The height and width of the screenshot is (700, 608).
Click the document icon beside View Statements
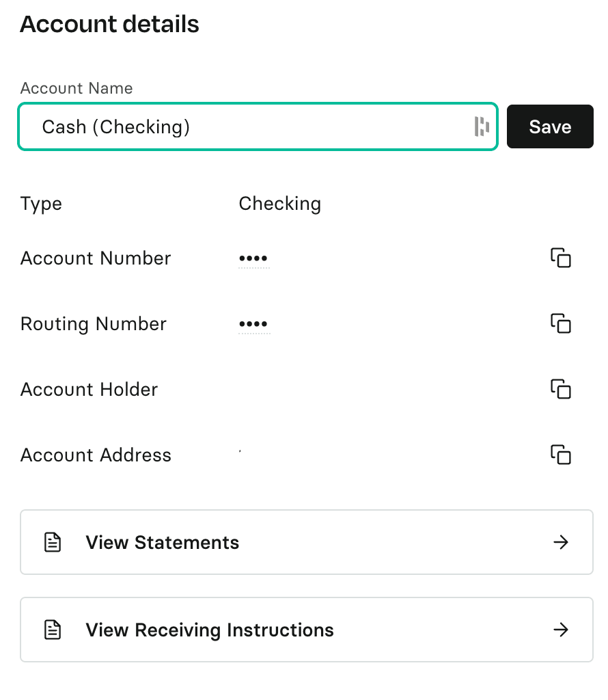tap(53, 543)
